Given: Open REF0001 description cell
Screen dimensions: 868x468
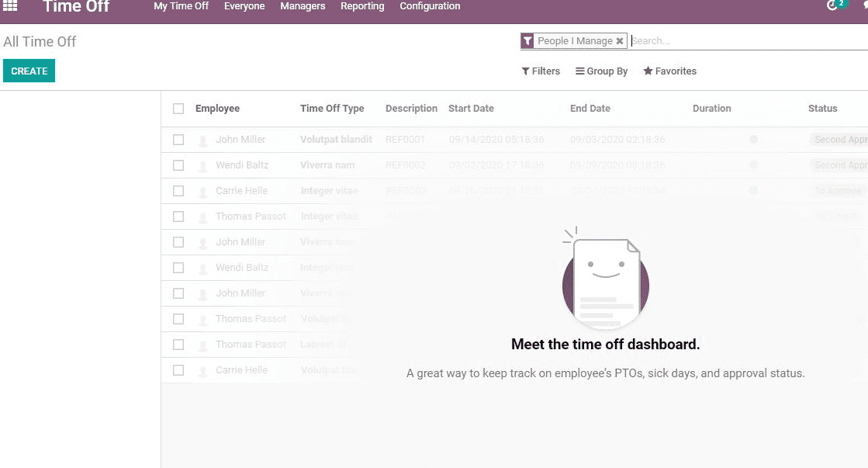Looking at the screenshot, I should coord(405,140).
